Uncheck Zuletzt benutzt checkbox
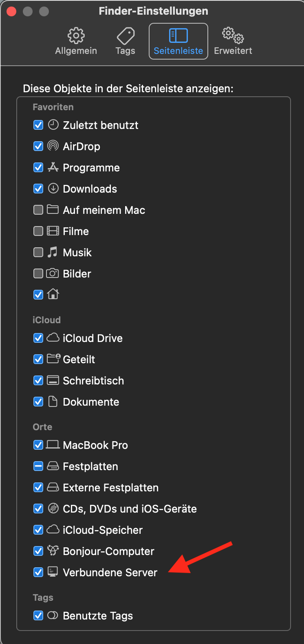The width and height of the screenshot is (304, 644). click(38, 125)
